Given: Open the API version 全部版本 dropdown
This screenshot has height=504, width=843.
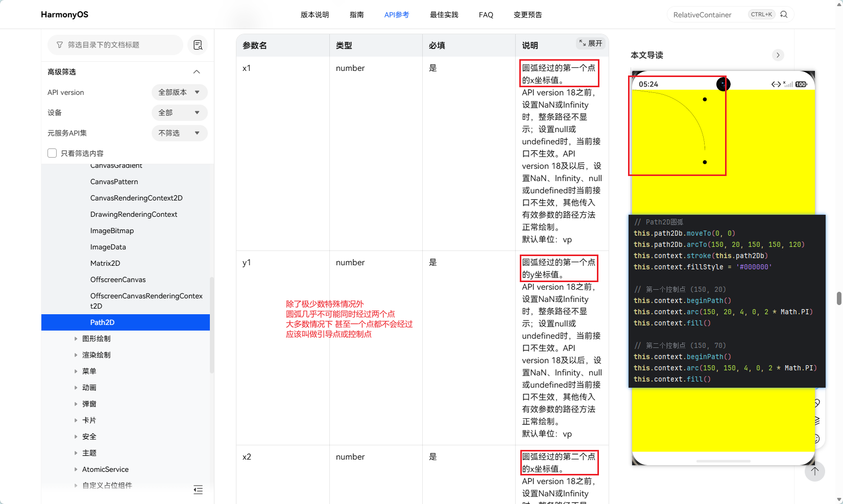Looking at the screenshot, I should coord(180,92).
